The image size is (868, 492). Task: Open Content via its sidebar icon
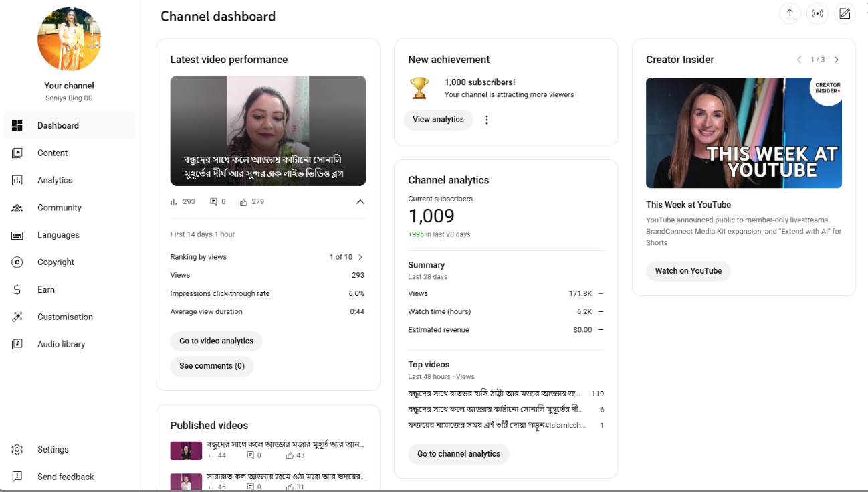pos(17,153)
